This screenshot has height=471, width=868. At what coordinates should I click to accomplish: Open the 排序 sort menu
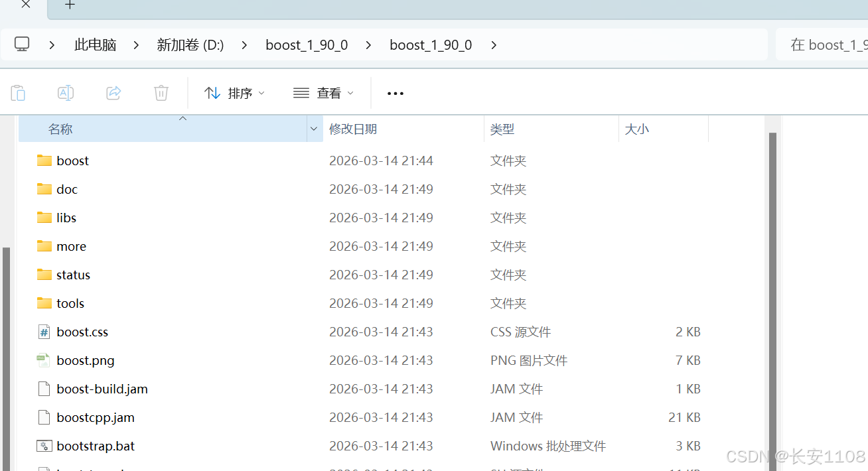(235, 93)
